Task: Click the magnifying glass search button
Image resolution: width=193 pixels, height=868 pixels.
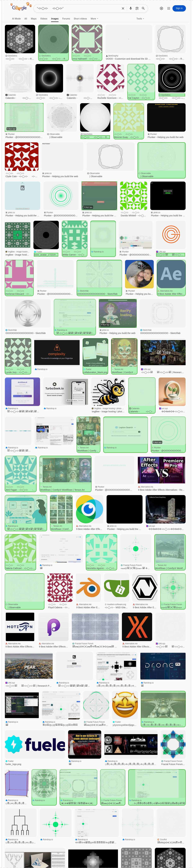Action: pos(143,8)
